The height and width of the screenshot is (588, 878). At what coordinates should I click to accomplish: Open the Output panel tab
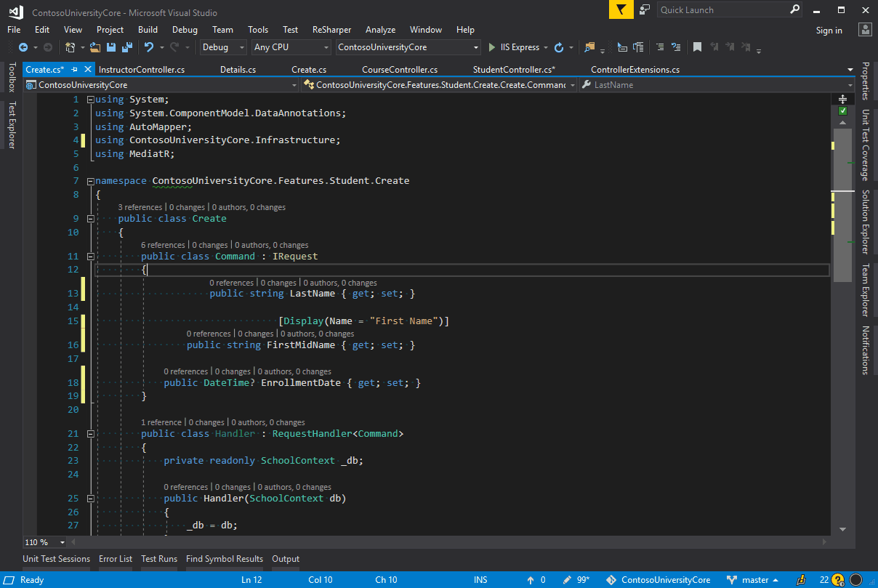coord(286,559)
